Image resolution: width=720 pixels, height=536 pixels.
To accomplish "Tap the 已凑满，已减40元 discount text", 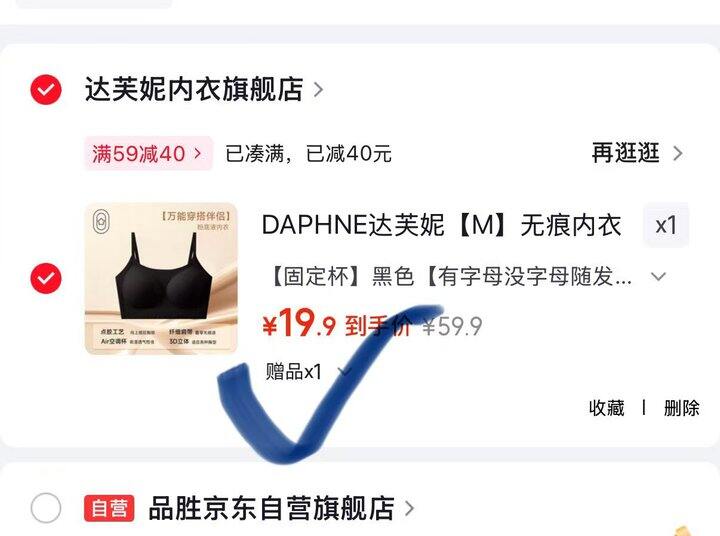I will coord(308,153).
